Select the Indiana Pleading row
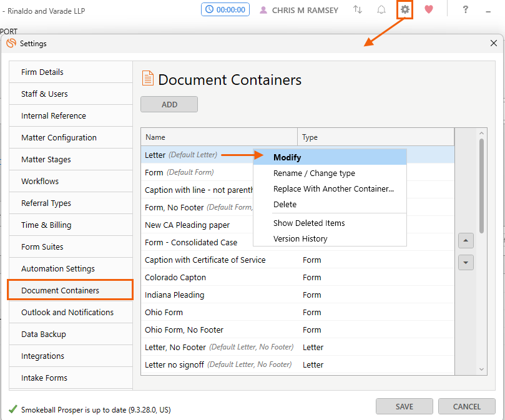The width and height of the screenshot is (505, 420). pyautogui.click(x=298, y=295)
